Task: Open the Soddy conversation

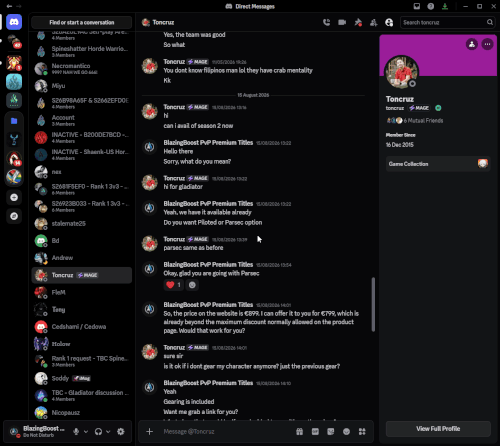Action: (82, 378)
